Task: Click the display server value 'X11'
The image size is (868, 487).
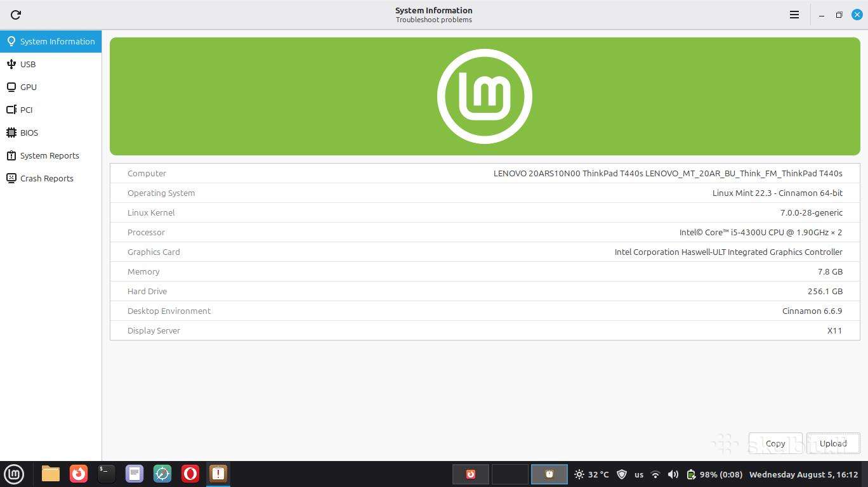Action: pyautogui.click(x=835, y=330)
